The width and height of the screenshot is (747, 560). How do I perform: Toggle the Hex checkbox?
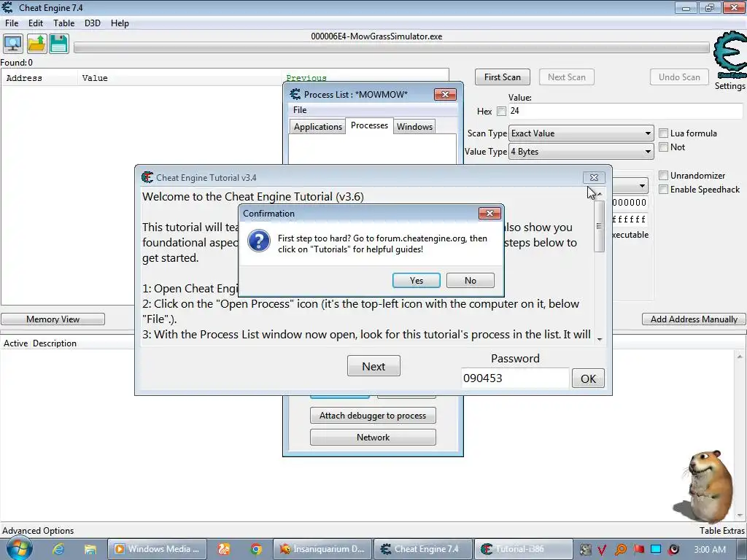[x=501, y=111]
